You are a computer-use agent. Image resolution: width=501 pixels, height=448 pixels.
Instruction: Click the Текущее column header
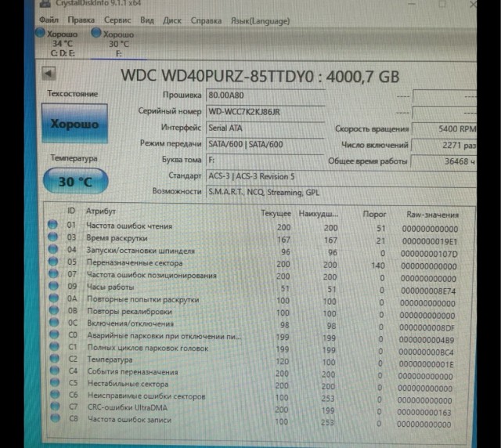click(x=276, y=213)
